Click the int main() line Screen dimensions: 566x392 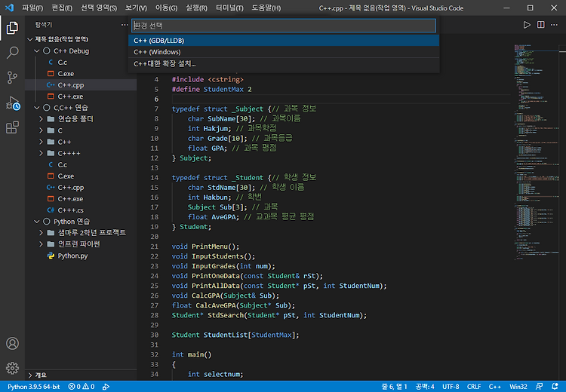(192, 354)
